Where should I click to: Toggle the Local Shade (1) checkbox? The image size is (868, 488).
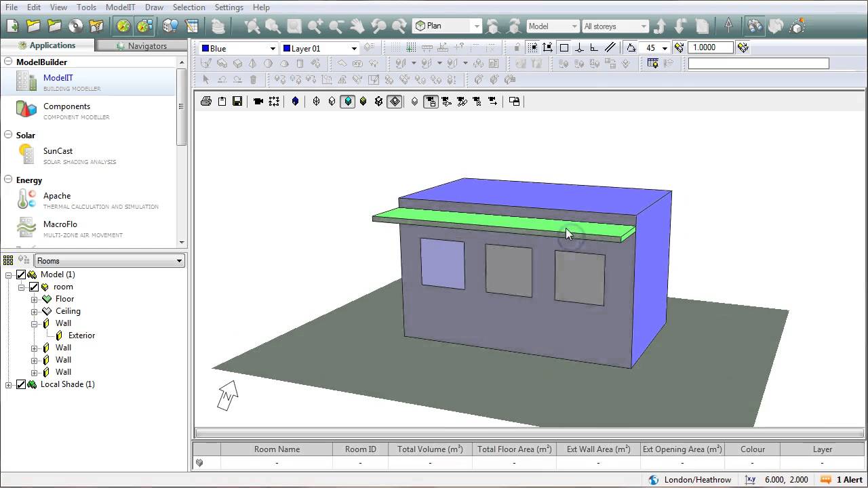[x=21, y=384]
